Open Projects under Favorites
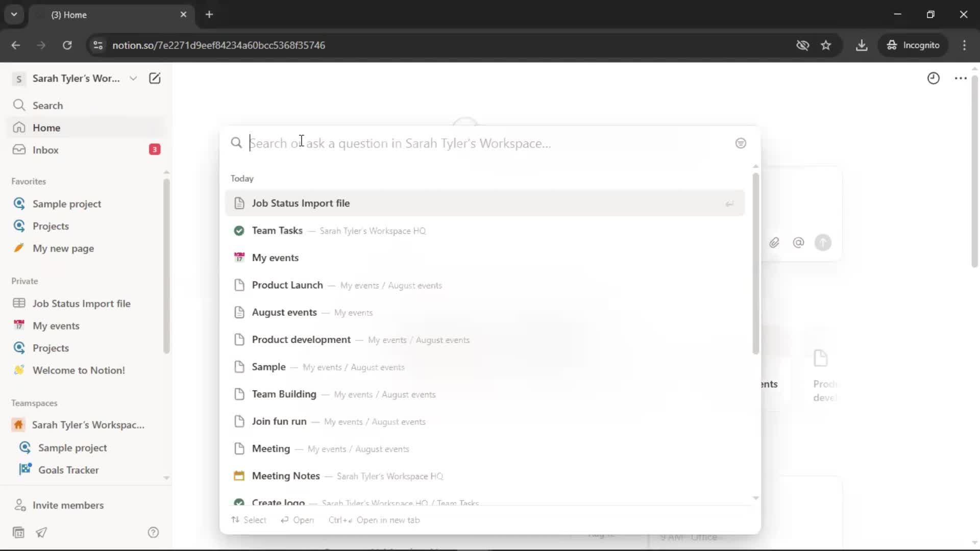Screen dimensions: 980x551 pyautogui.click(x=86, y=226)
